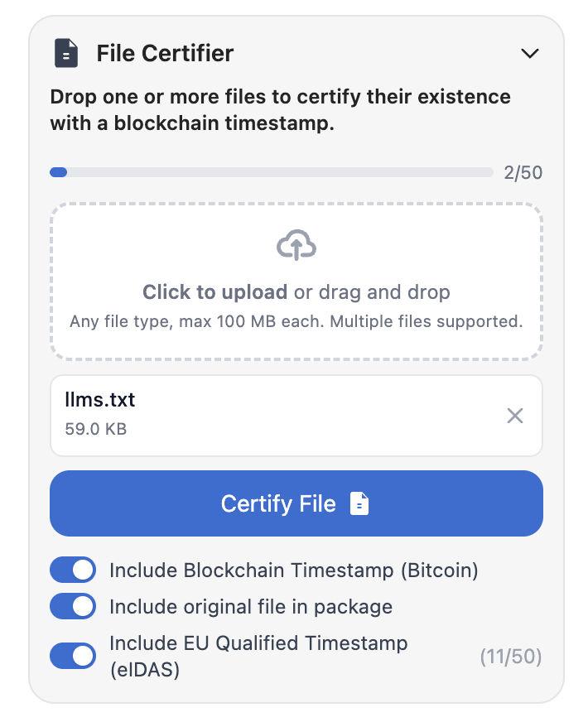Viewport: 588px width, 722px height.
Task: Click the cloud upload icon
Action: (x=296, y=244)
